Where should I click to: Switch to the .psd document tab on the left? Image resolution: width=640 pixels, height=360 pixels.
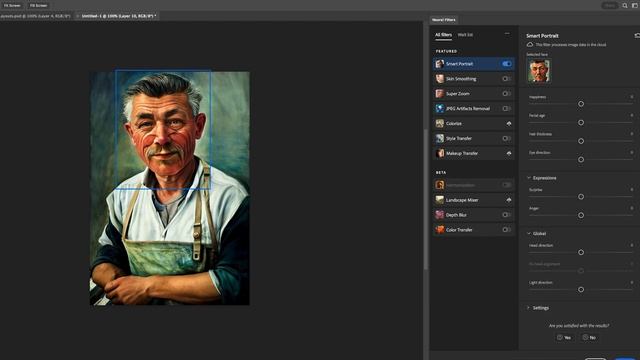[x=36, y=16]
